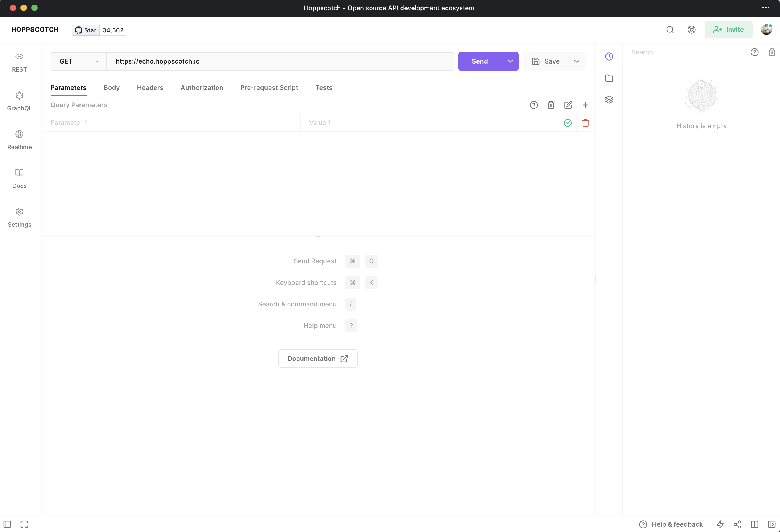Open the Pre-request Script tab
This screenshot has width=780, height=532.
269,87
